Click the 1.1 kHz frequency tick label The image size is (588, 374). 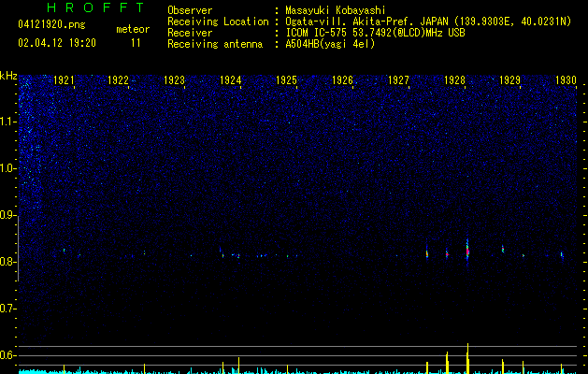(x=7, y=122)
